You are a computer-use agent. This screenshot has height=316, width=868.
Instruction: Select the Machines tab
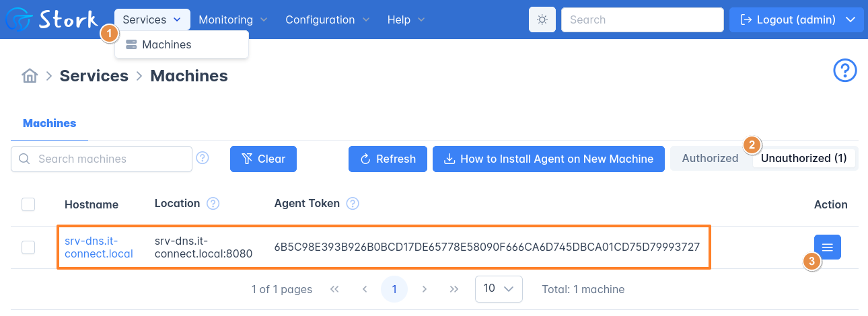(49, 123)
